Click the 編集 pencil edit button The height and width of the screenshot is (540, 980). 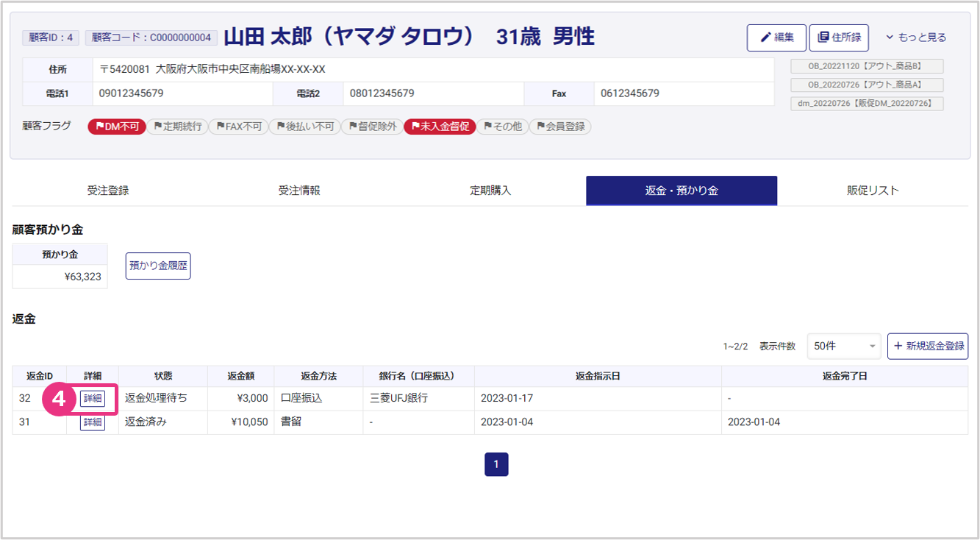(776, 38)
